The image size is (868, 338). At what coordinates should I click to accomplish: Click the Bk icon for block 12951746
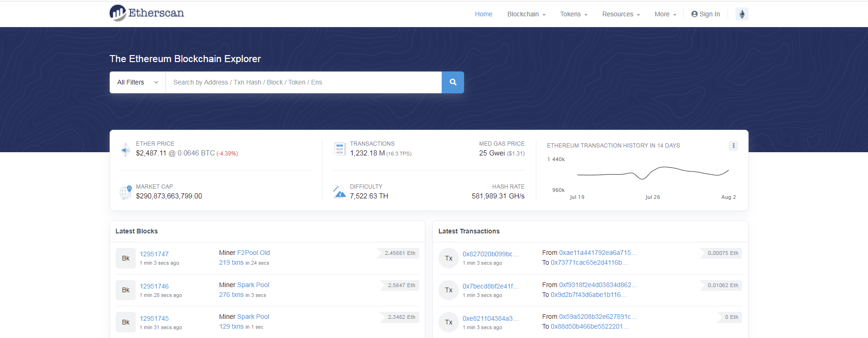(x=125, y=290)
